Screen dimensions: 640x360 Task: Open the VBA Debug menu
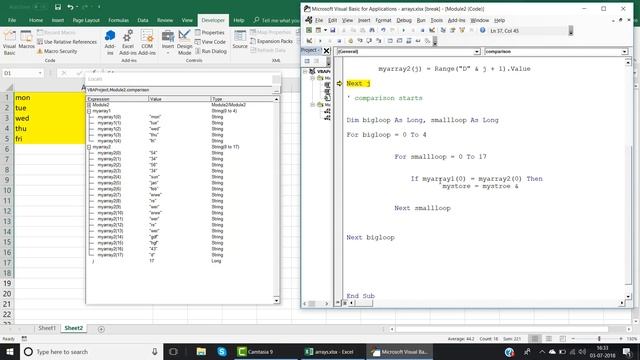pos(404,20)
